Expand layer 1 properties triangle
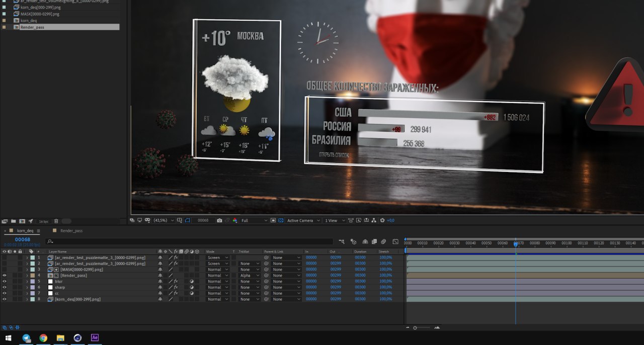This screenshot has width=644, height=345. [x=27, y=257]
